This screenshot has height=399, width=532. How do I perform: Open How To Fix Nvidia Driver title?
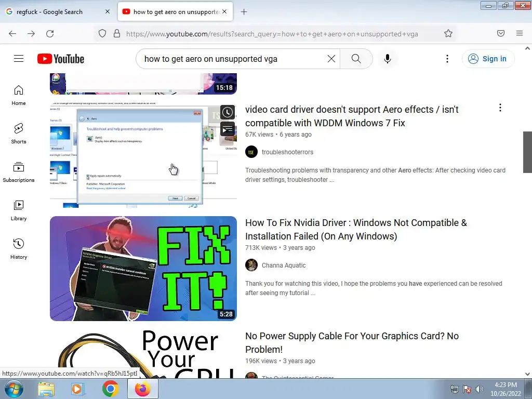pos(356,229)
